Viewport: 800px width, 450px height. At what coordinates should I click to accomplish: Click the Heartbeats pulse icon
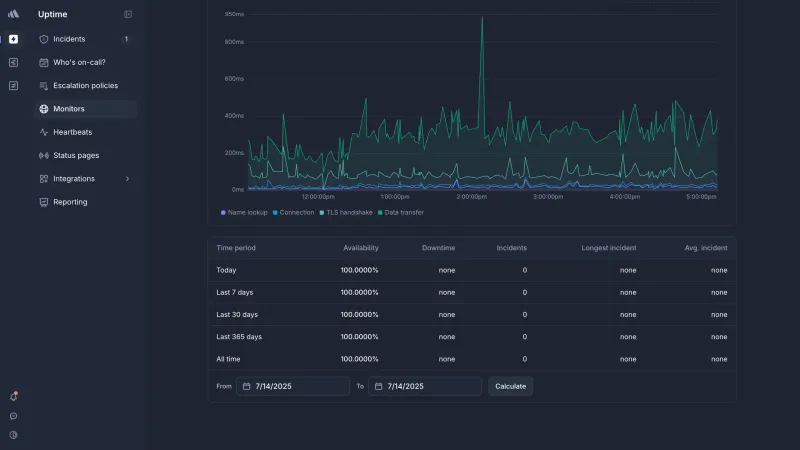pos(44,132)
